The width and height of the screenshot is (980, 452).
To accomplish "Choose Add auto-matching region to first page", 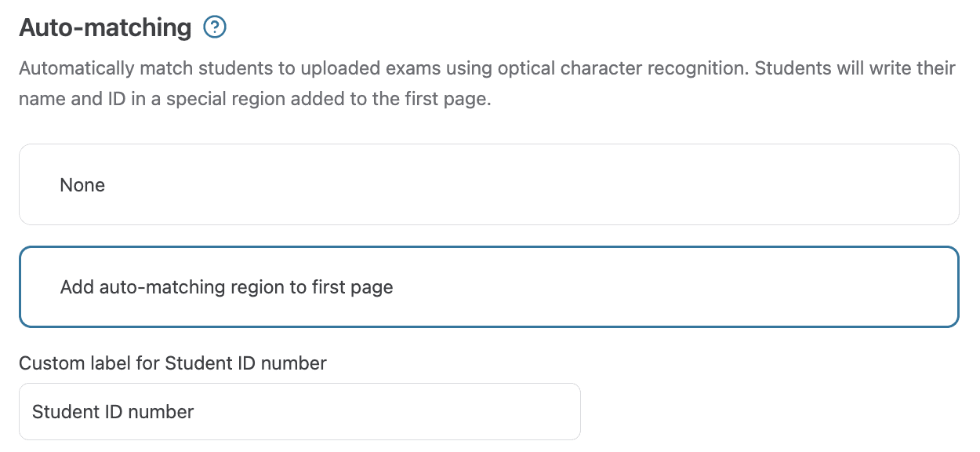I will tap(488, 287).
